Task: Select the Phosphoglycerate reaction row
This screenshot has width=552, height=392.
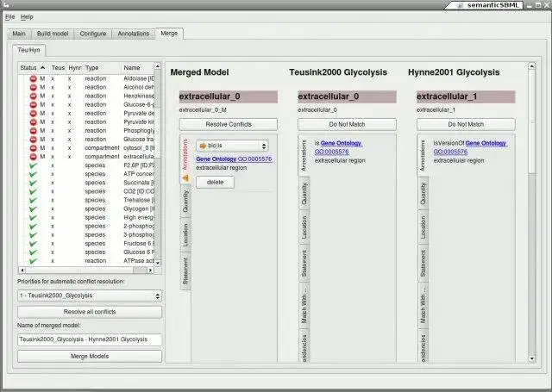Action: click(86, 131)
